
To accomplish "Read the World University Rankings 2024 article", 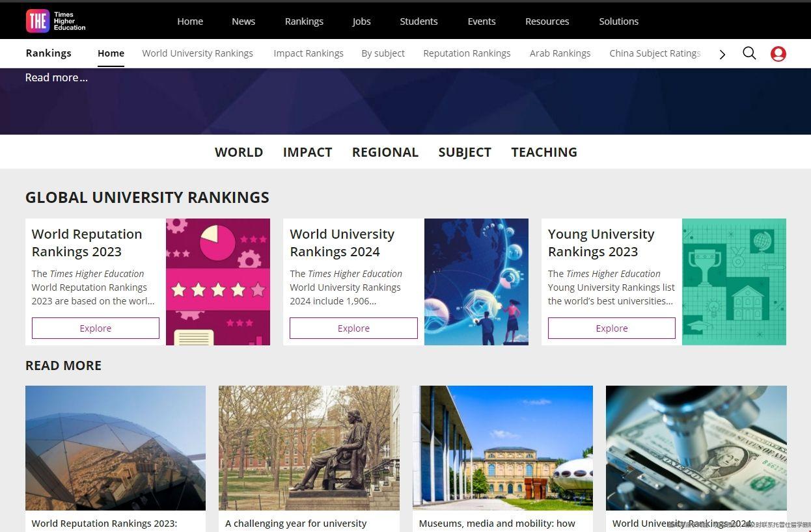I will pos(682,524).
